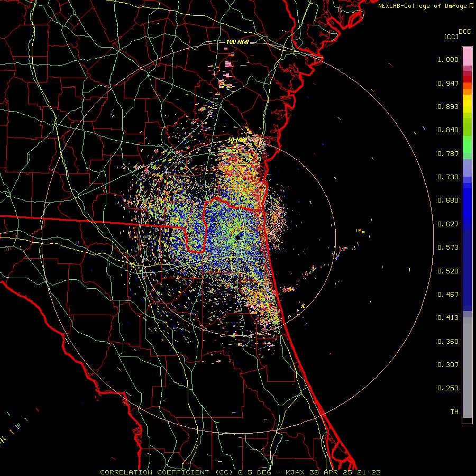Select the 0.307 legend value
476x476 pixels.
tap(448, 365)
